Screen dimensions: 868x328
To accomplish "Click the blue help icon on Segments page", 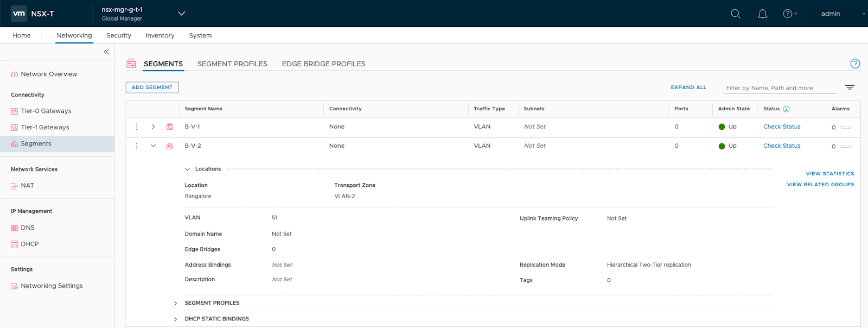I will tap(855, 64).
